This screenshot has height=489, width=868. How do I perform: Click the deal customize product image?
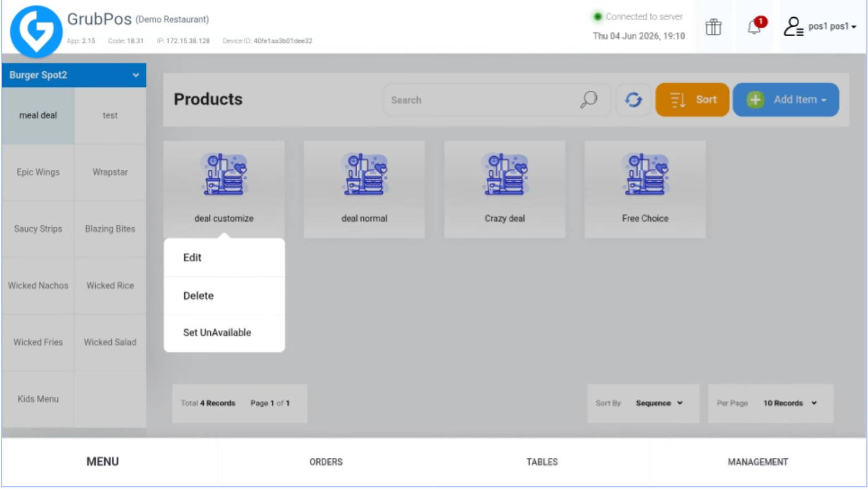point(224,174)
